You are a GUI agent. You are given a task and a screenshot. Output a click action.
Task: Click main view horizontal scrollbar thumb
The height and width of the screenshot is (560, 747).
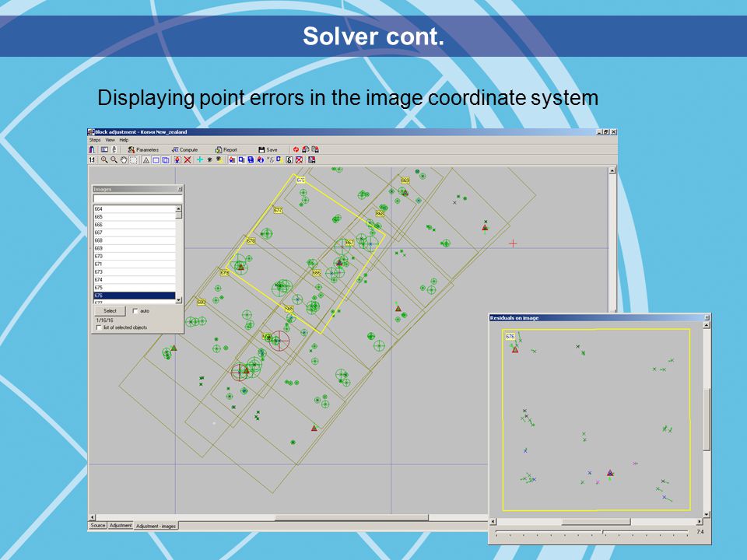pyautogui.click(x=352, y=518)
